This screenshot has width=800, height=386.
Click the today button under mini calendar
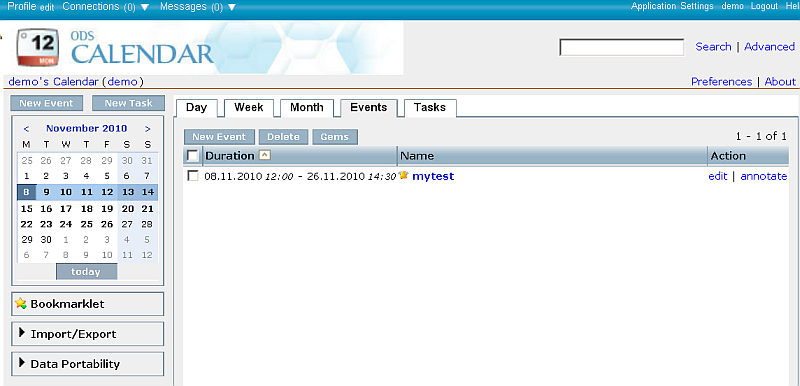click(86, 272)
